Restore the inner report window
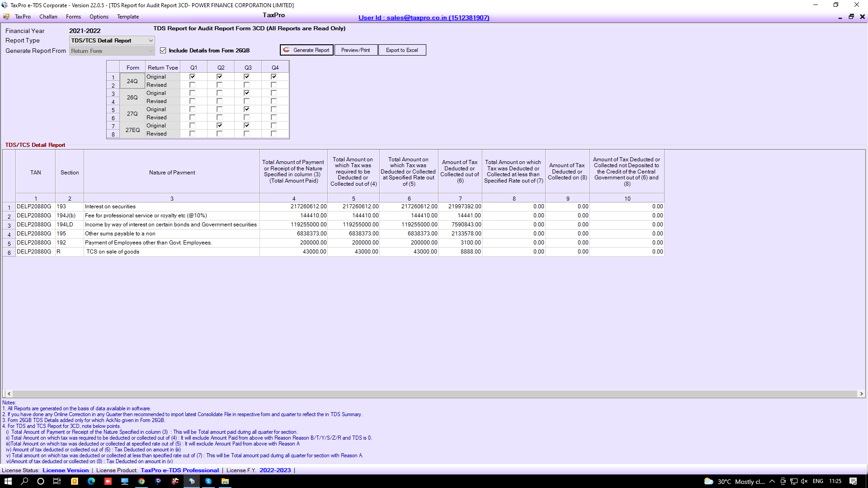This screenshot has width=868, height=488. pyautogui.click(x=851, y=17)
